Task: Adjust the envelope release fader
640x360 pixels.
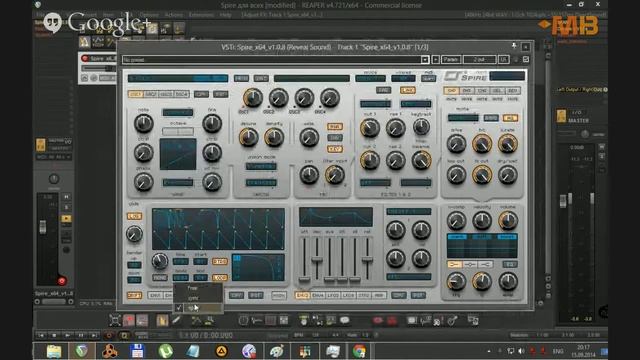Action: pyautogui.click(x=367, y=259)
